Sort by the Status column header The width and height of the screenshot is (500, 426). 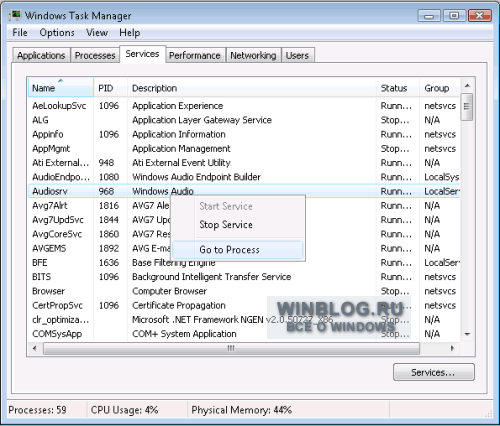tap(398, 88)
